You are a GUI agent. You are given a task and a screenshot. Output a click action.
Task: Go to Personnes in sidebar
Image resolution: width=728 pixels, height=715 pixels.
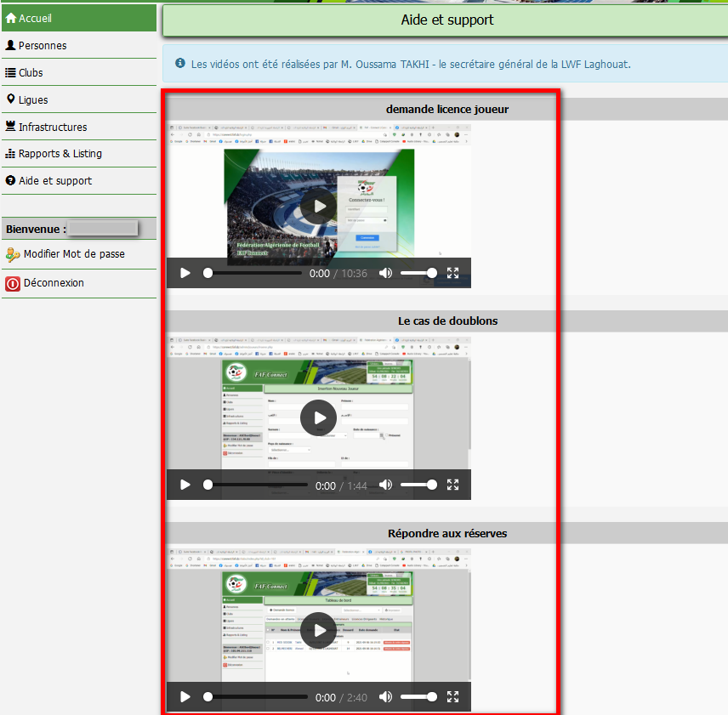pyautogui.click(x=43, y=45)
